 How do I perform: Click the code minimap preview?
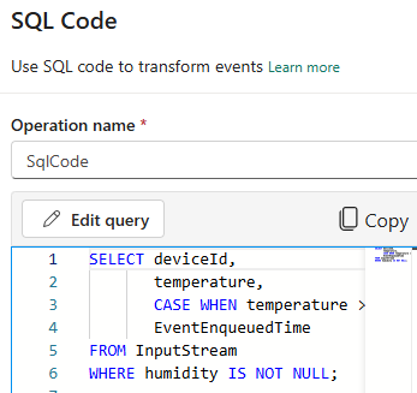pos(391,254)
